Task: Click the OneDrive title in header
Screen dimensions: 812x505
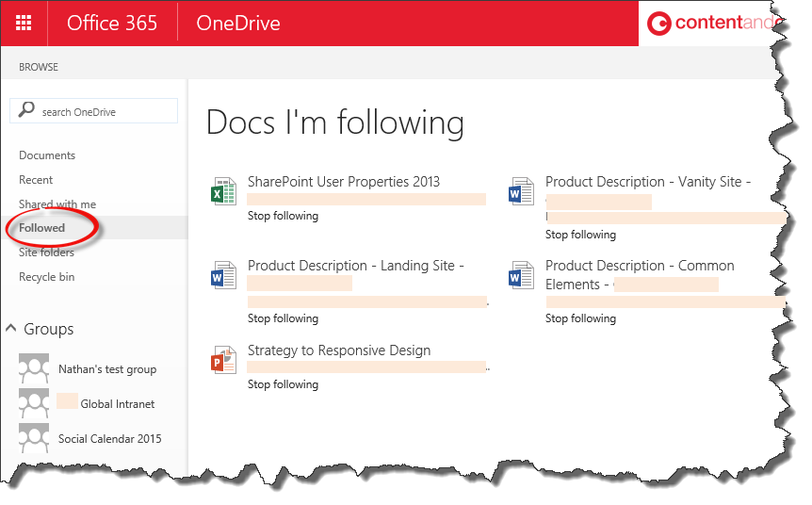Action: point(237,23)
